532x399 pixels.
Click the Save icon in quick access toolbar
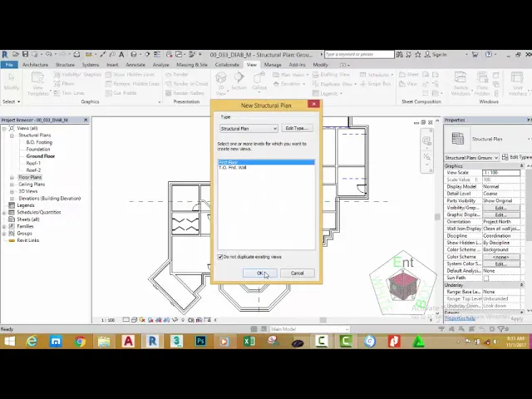(x=26, y=54)
